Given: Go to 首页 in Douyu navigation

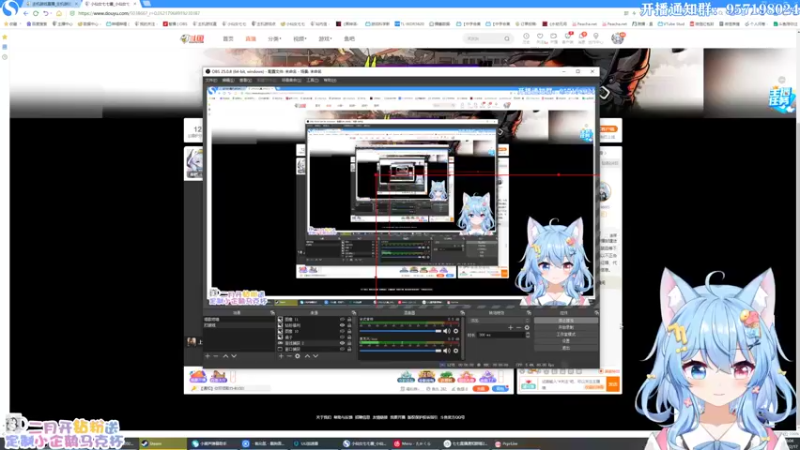Looking at the screenshot, I should coord(228,39).
